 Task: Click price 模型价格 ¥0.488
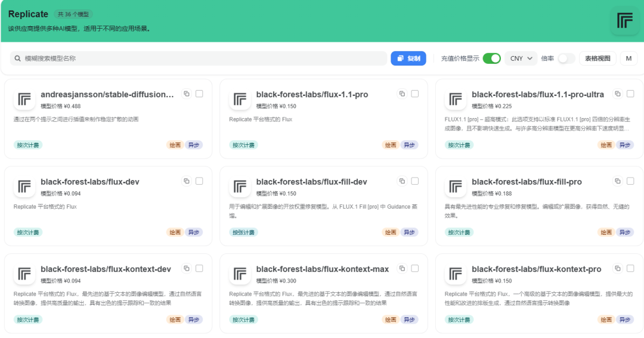point(61,106)
